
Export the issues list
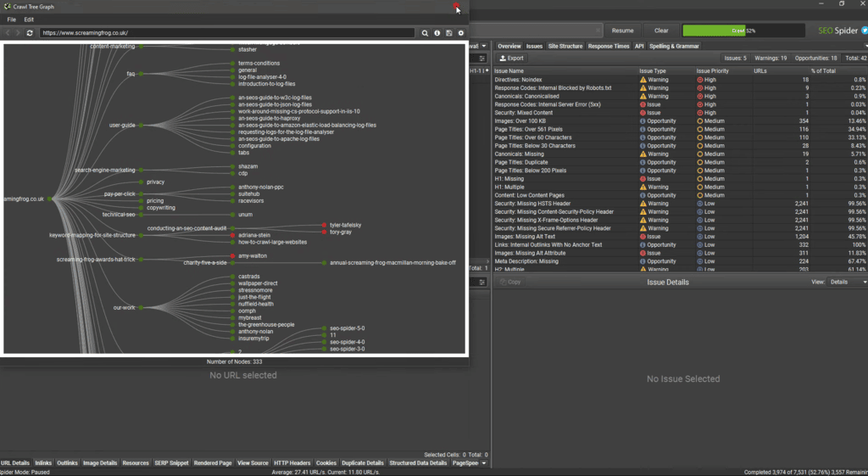click(x=511, y=59)
